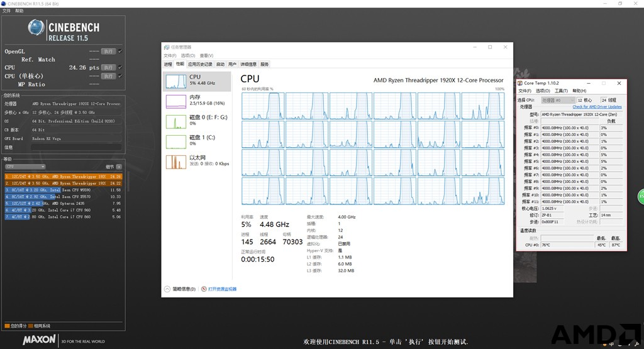Open Task Manager 文件(F) menu
Viewport: 644px width, 349px height.
[x=170, y=55]
